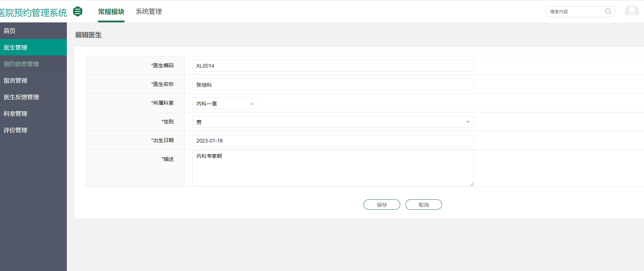Click the *所属科室 label
644x271 pixels.
[x=162, y=103]
